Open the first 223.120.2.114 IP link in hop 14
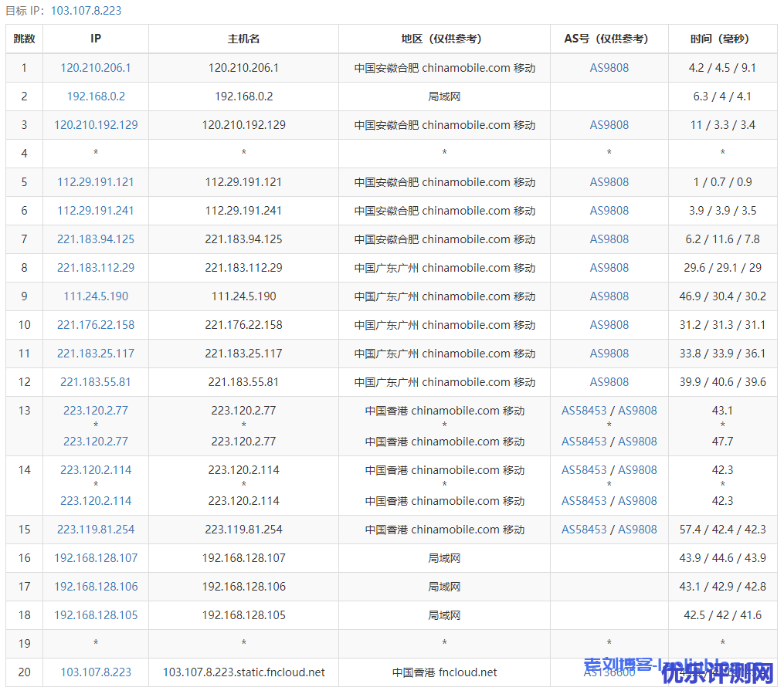The height and width of the screenshot is (694, 784). coord(96,470)
